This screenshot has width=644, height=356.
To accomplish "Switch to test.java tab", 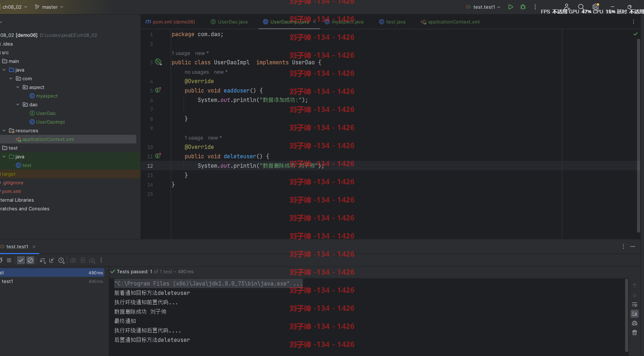I will pyautogui.click(x=392, y=22).
